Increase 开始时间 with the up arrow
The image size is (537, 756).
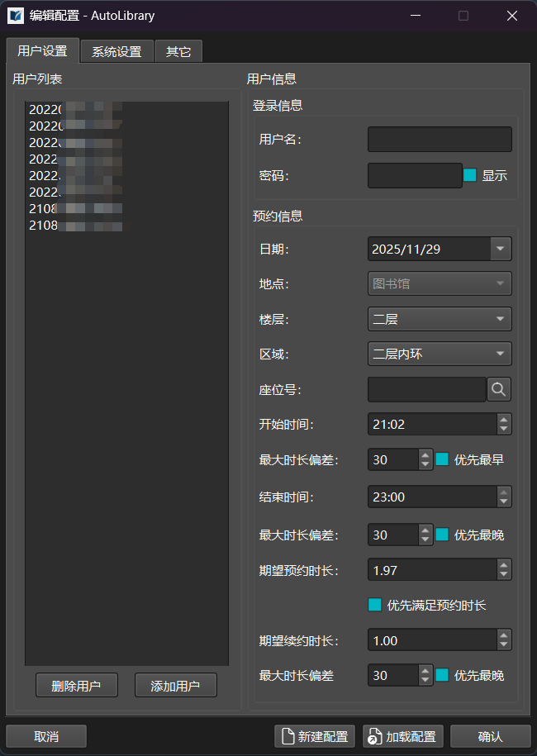503,419
